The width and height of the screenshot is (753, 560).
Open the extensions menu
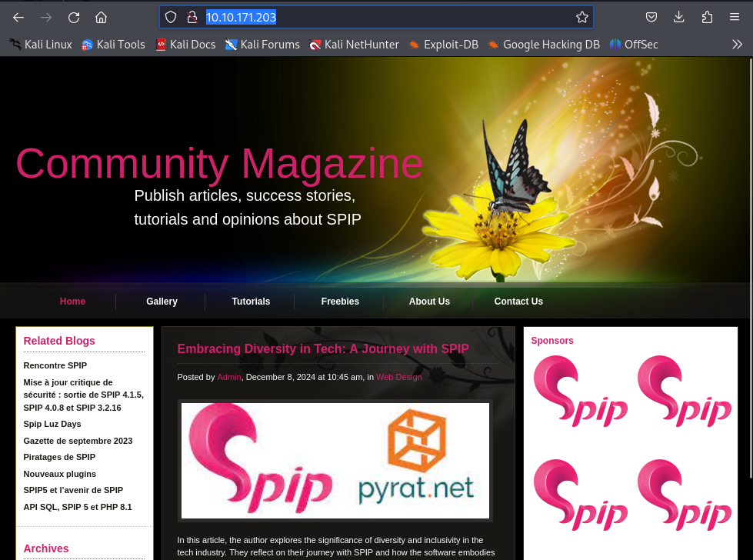(x=706, y=17)
